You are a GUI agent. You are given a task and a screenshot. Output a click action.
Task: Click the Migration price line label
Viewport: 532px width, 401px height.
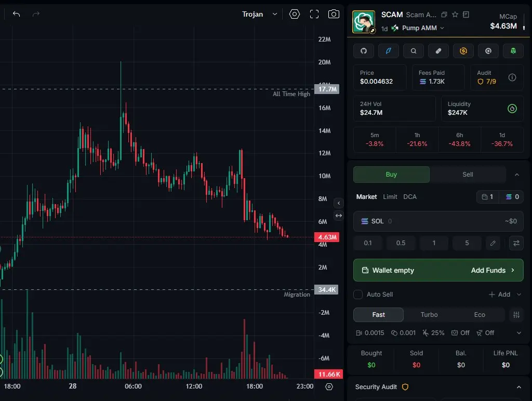297,295
